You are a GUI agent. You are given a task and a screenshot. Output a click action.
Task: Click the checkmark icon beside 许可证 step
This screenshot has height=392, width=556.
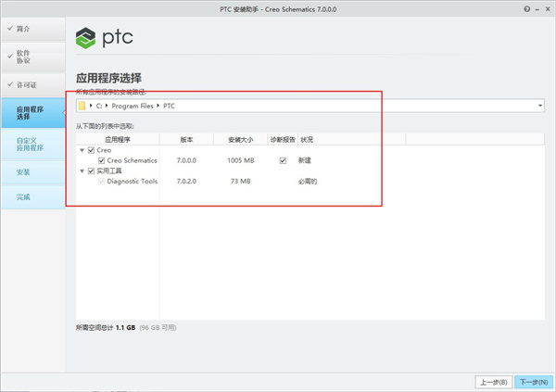point(9,85)
